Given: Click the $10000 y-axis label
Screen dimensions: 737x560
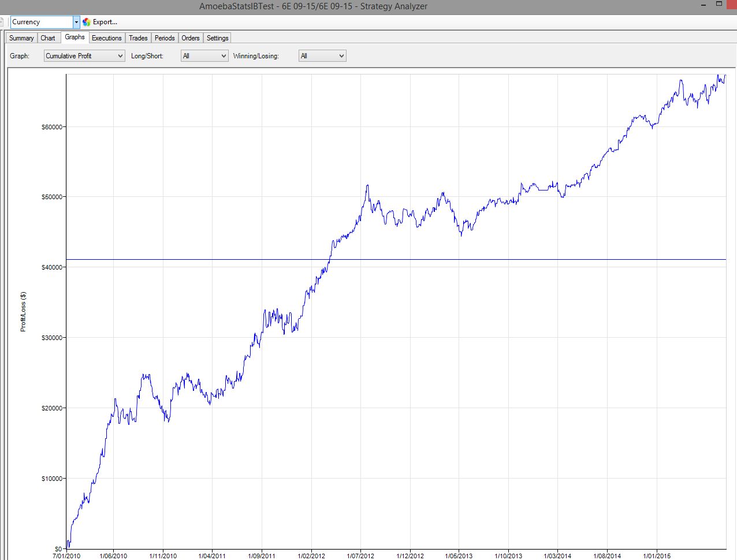Looking at the screenshot, I should click(x=51, y=479).
